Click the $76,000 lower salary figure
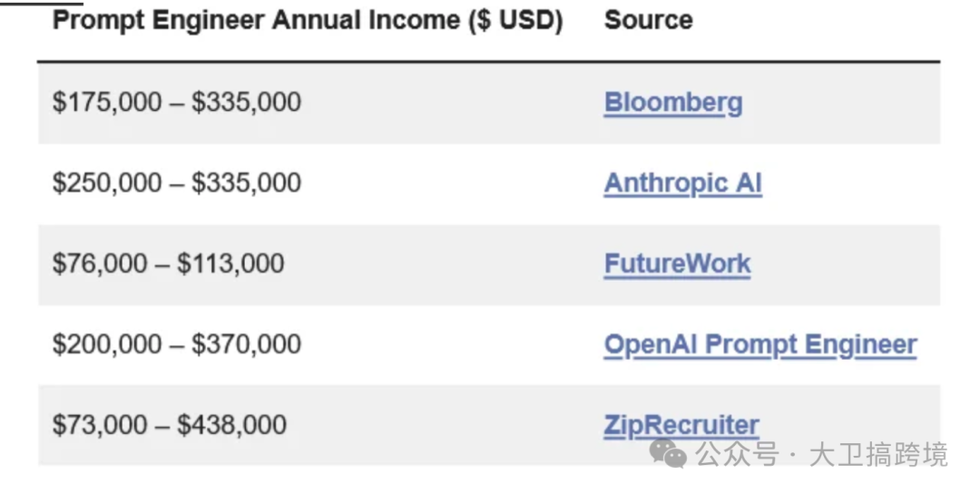Screen dimensions: 980x494 pos(100,263)
